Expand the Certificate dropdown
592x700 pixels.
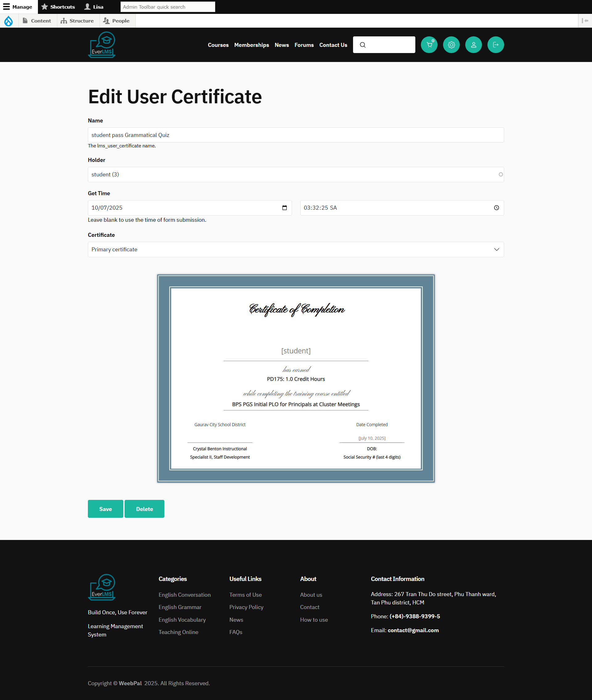(295, 249)
